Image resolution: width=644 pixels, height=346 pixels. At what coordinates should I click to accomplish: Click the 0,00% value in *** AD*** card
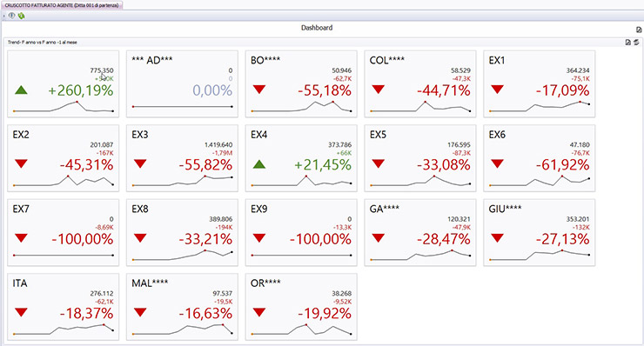pos(212,90)
